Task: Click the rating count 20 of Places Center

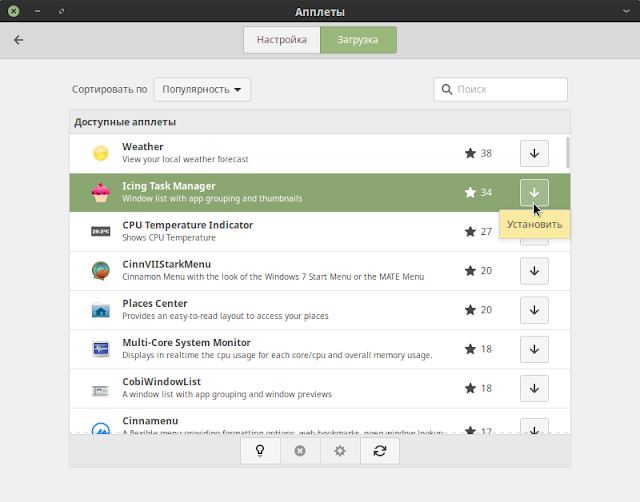Action: [x=486, y=310]
